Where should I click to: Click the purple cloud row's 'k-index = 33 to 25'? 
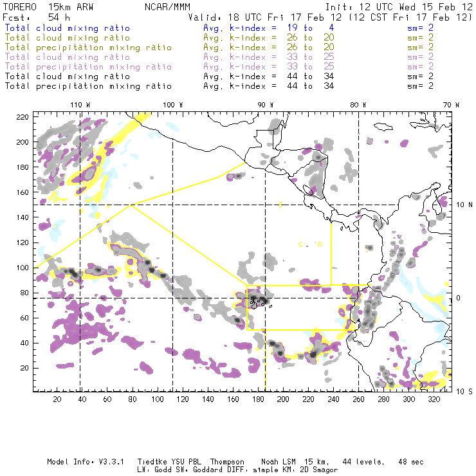(x=282, y=57)
